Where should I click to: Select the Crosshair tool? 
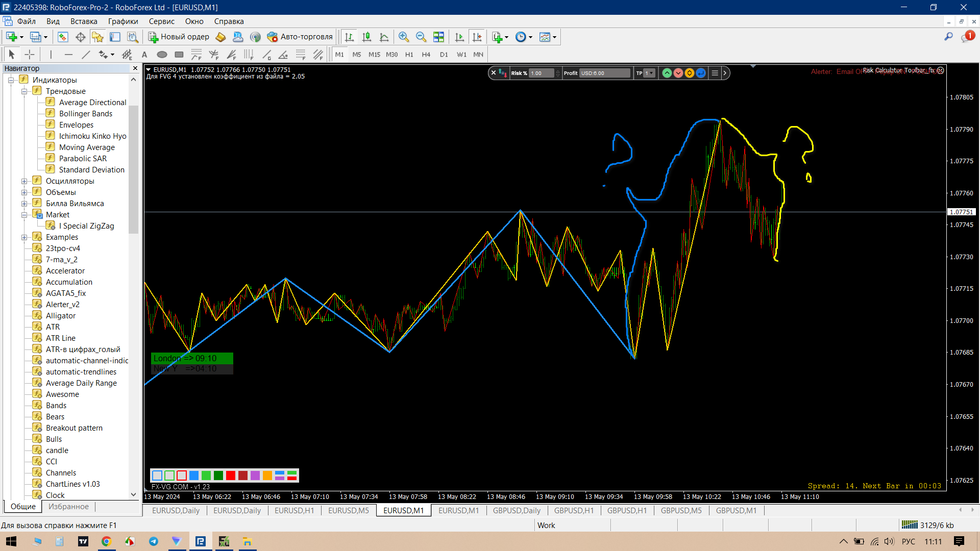(30, 55)
